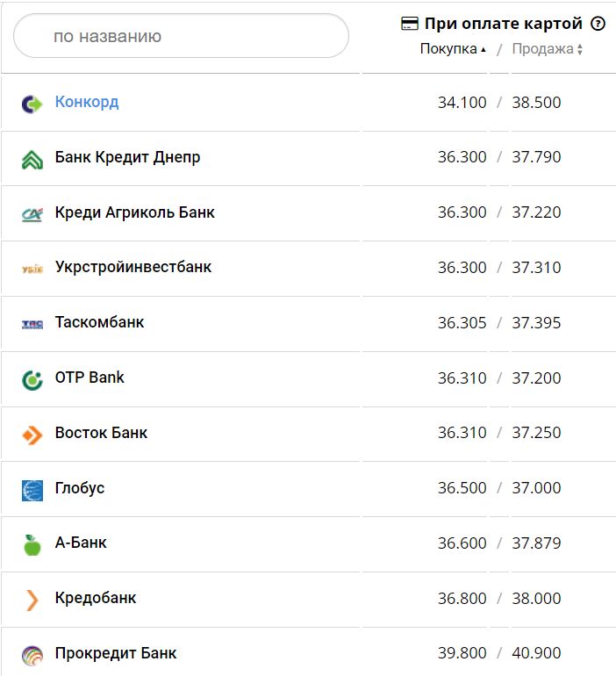Click the При оплате картой heading
Viewport: 616px width, 676px height.
503,24
